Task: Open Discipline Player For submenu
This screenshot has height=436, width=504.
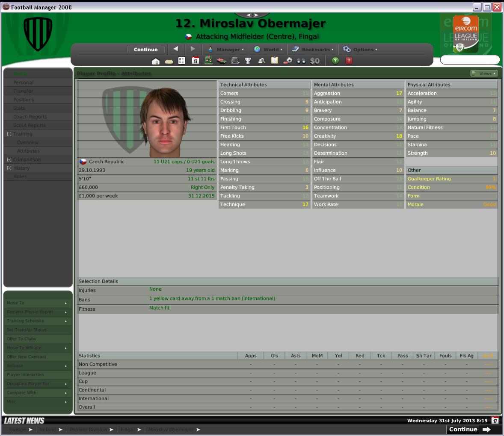Action: 38,384
